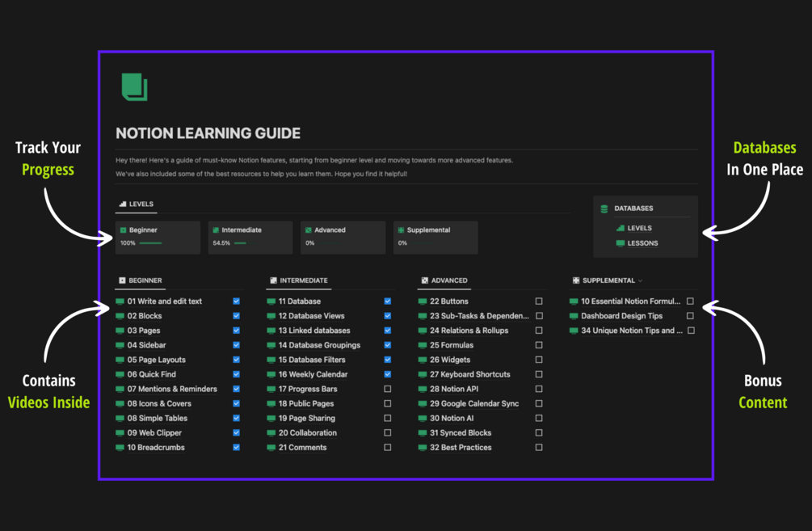Click the green page icon for 28 Notion API
The width and height of the screenshot is (812, 531).
[422, 389]
